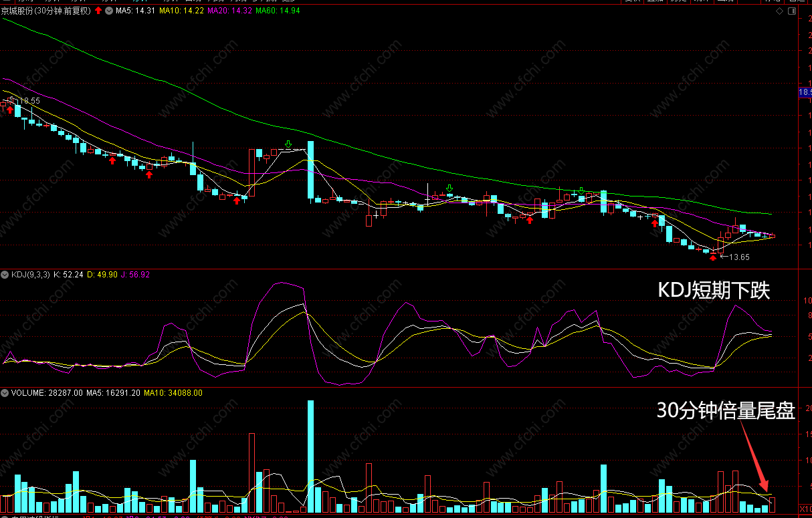
Task: Open the KDJ indicator dropdown circle
Action: [5, 274]
